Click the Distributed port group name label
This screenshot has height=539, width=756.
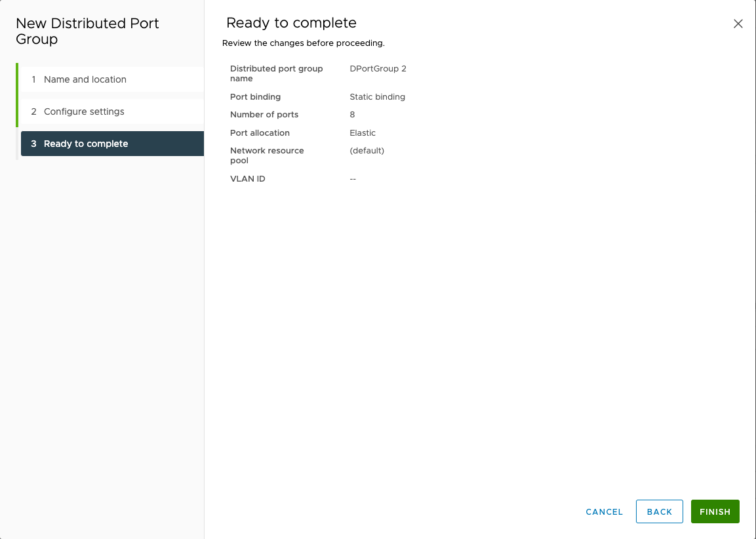tap(276, 73)
